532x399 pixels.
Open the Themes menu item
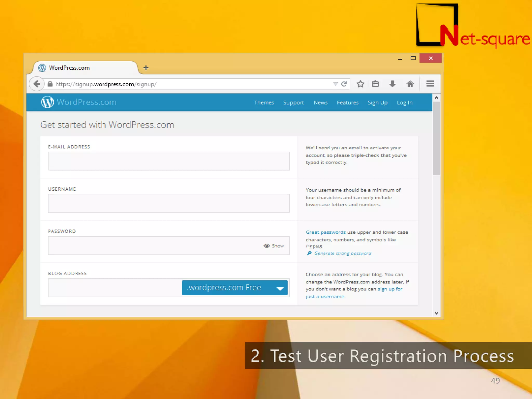click(x=264, y=103)
